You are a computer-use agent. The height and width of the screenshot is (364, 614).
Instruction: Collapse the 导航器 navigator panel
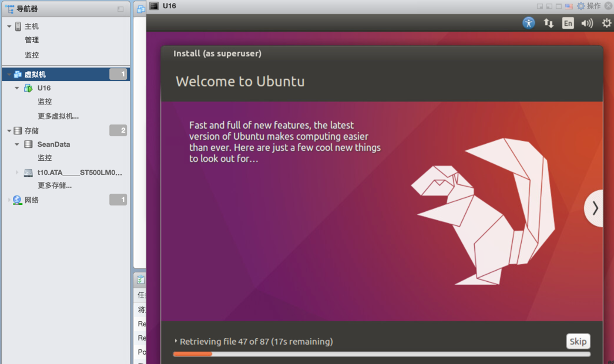pyautogui.click(x=120, y=9)
